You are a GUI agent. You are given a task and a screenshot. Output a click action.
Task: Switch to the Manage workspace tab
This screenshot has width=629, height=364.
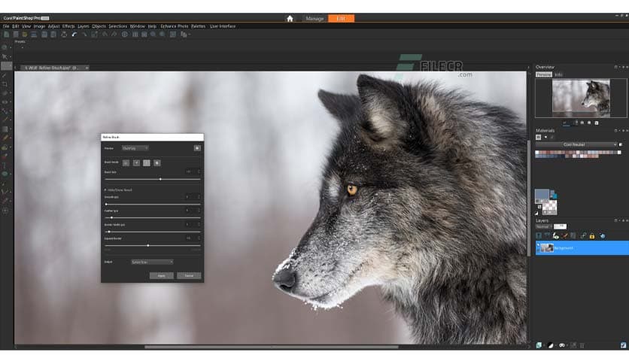[314, 18]
